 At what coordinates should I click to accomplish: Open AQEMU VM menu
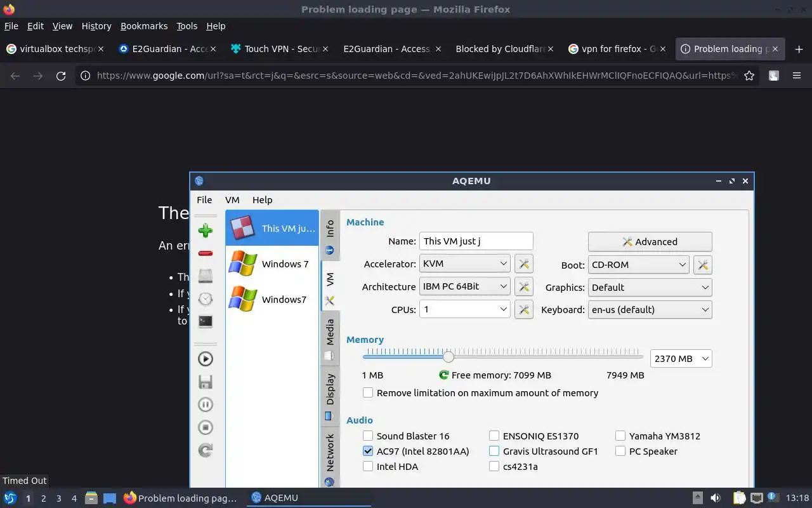(x=232, y=199)
